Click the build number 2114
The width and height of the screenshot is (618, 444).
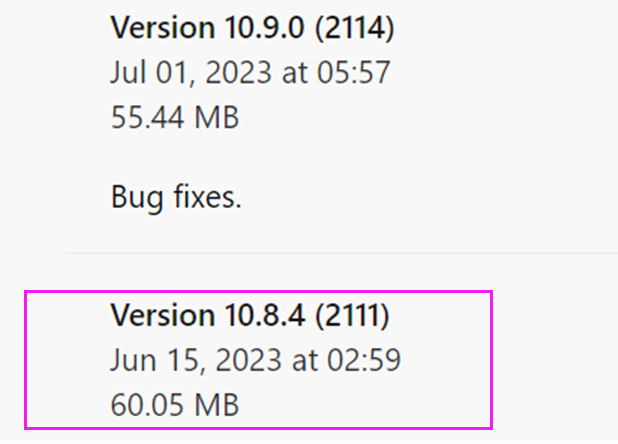coord(355,28)
